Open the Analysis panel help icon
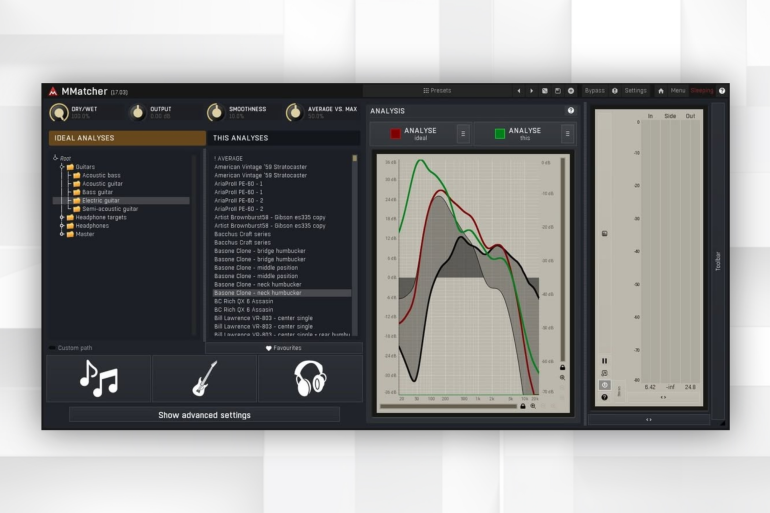The width and height of the screenshot is (770, 513). coord(571,111)
